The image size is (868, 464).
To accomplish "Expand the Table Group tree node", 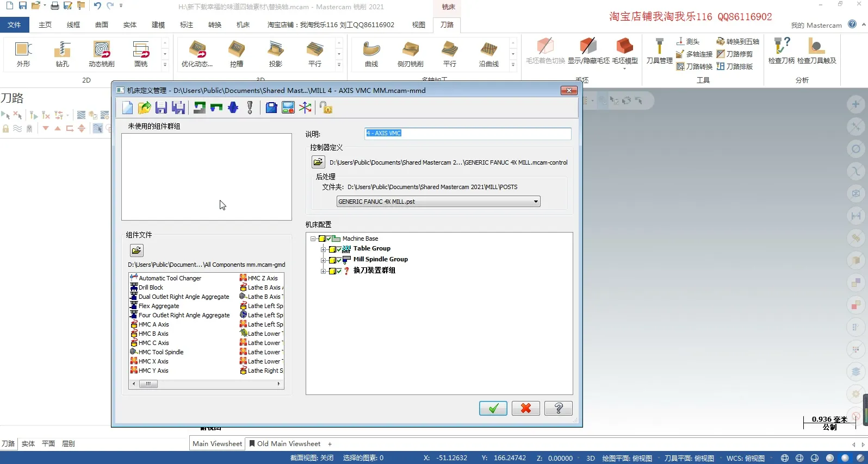I will coord(323,249).
